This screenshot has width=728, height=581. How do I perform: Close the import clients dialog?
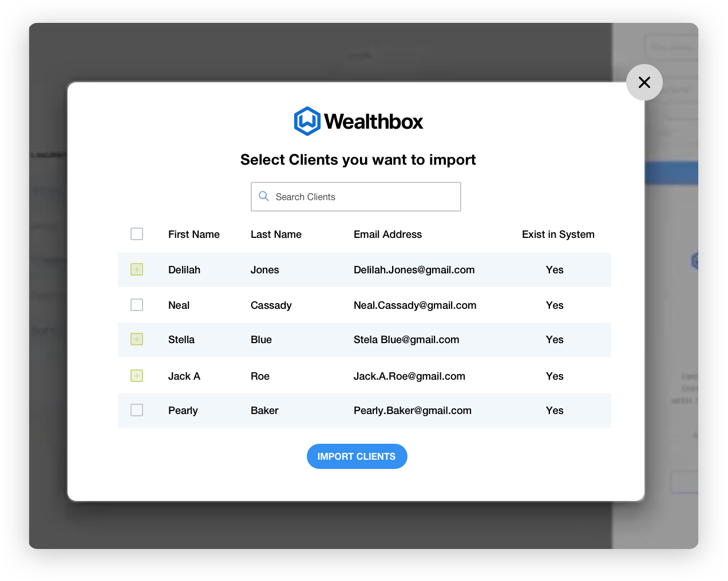point(644,82)
